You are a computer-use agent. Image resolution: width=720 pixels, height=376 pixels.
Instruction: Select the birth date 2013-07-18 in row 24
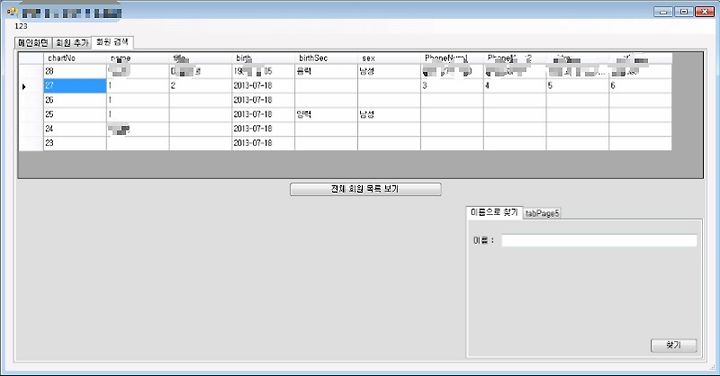click(x=263, y=129)
